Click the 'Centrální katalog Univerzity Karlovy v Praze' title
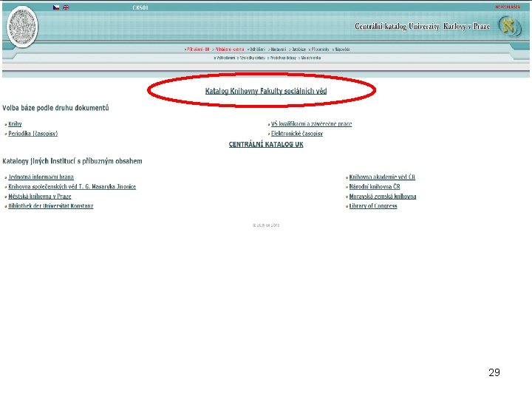Viewport: 532px width, 399px height. 422,26
